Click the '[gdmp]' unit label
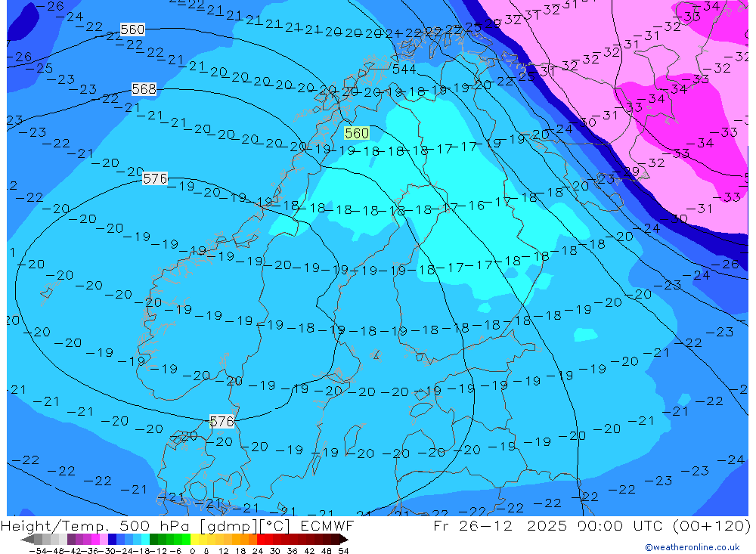 [x=228, y=526]
